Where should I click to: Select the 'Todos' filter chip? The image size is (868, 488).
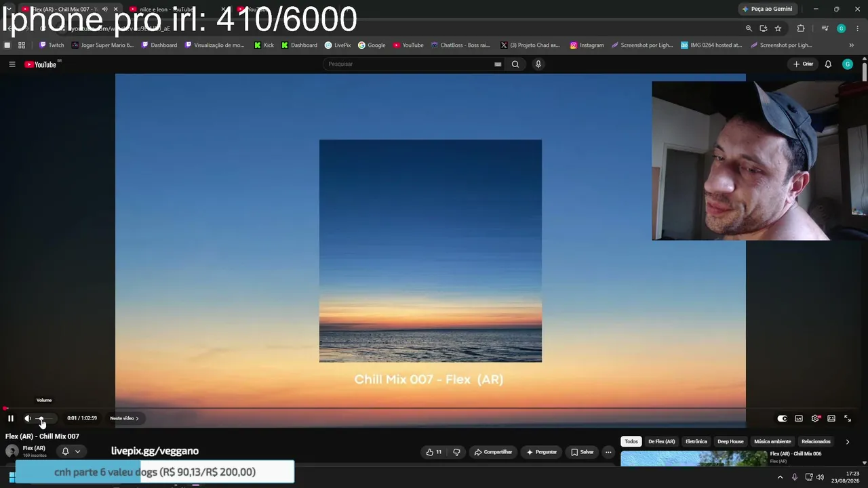point(631,441)
